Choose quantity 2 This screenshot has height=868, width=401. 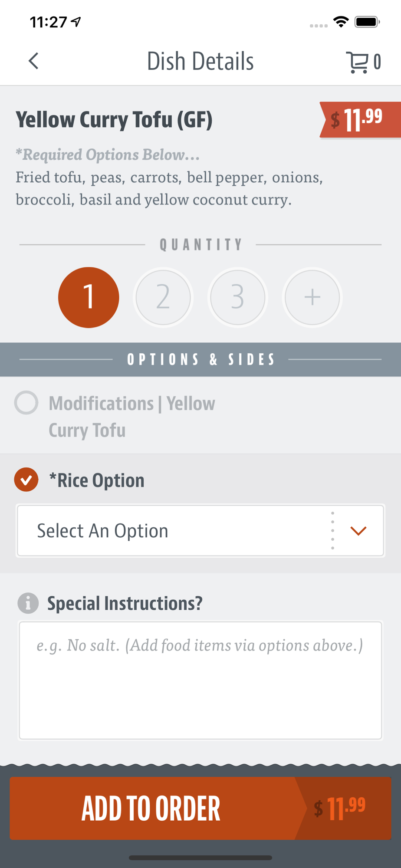coord(163,297)
